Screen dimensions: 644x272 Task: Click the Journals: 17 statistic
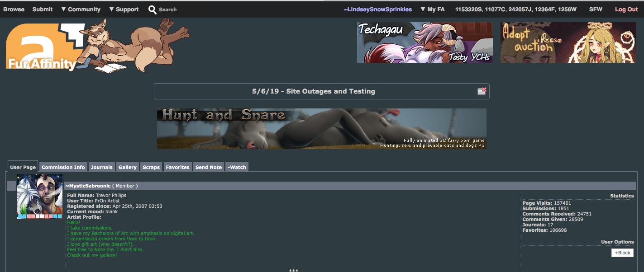pyautogui.click(x=538, y=225)
